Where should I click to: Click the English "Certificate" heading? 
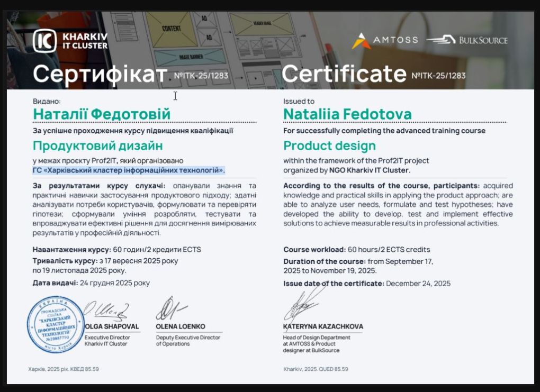[344, 74]
